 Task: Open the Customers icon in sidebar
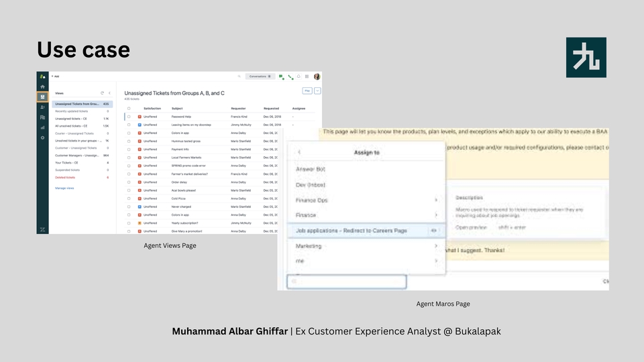coord(42,107)
